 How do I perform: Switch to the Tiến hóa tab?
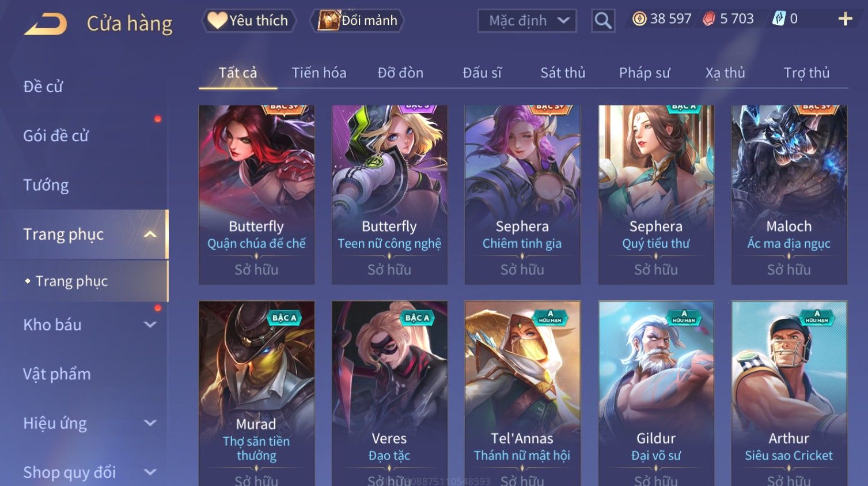coord(319,73)
